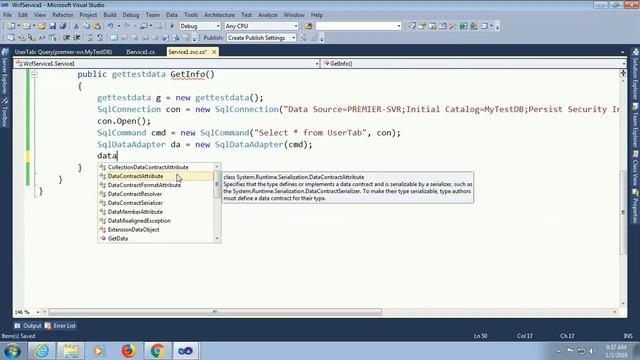Click the Properties Window toolbar icon
Screen dimensions: 640x360
tap(422, 26)
